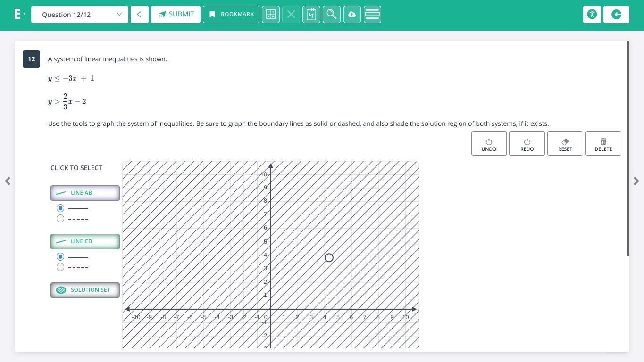Choose solid style for LINE AB
The width and height of the screenshot is (644, 362).
click(60, 208)
